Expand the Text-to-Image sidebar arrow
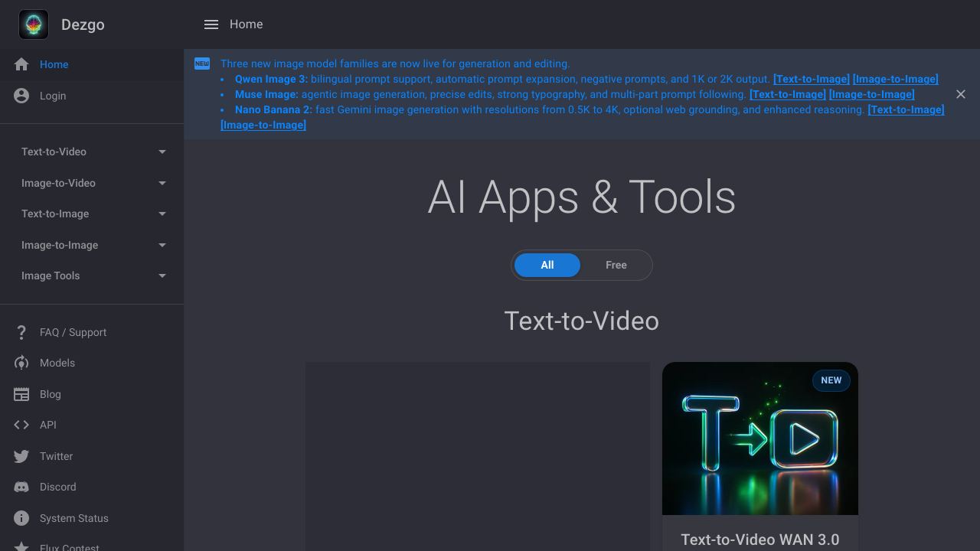This screenshot has width=980, height=551. (162, 214)
